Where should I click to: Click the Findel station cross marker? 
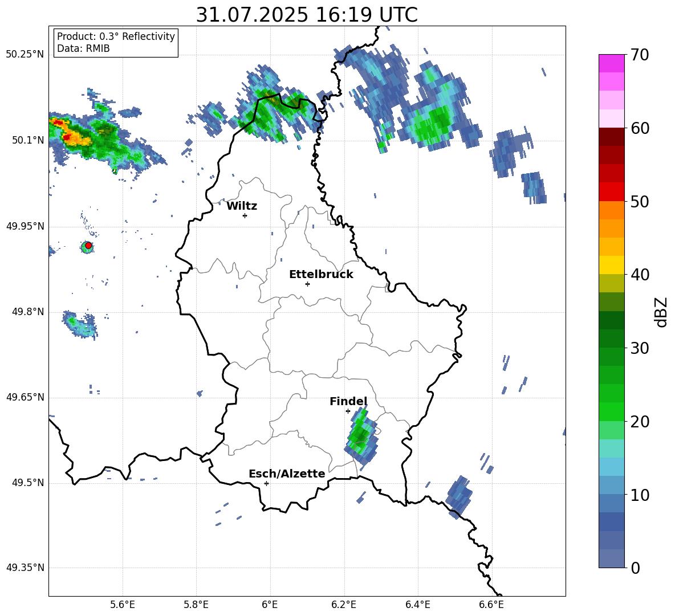tap(348, 411)
